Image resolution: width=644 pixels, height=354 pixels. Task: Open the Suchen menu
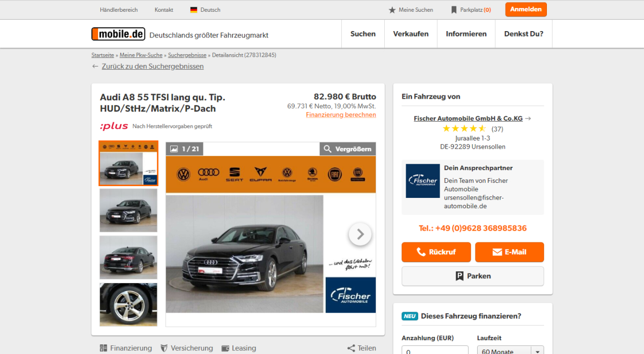pyautogui.click(x=363, y=34)
